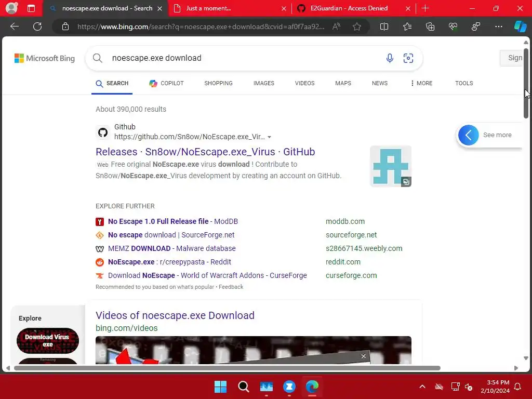The width and height of the screenshot is (532, 399).
Task: Open the Edge profile avatar
Action: (11, 8)
